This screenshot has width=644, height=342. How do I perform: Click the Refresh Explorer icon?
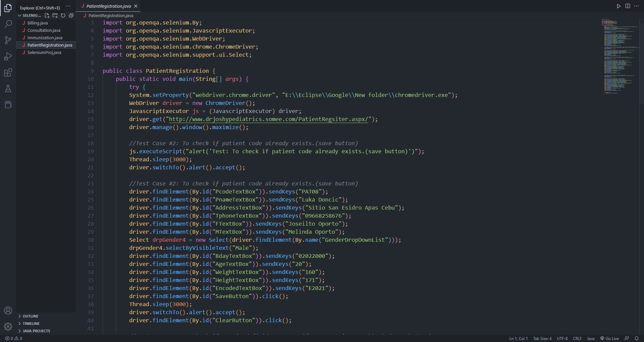click(x=63, y=15)
